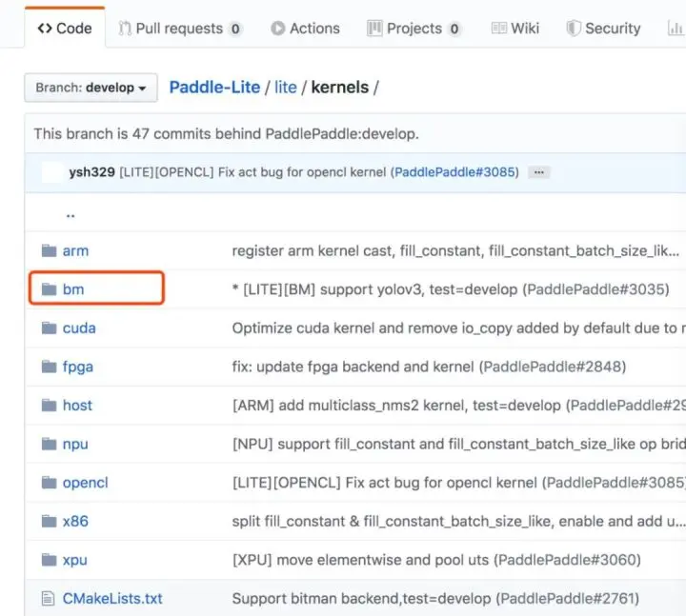Click the fpga folder icon

coord(49,367)
